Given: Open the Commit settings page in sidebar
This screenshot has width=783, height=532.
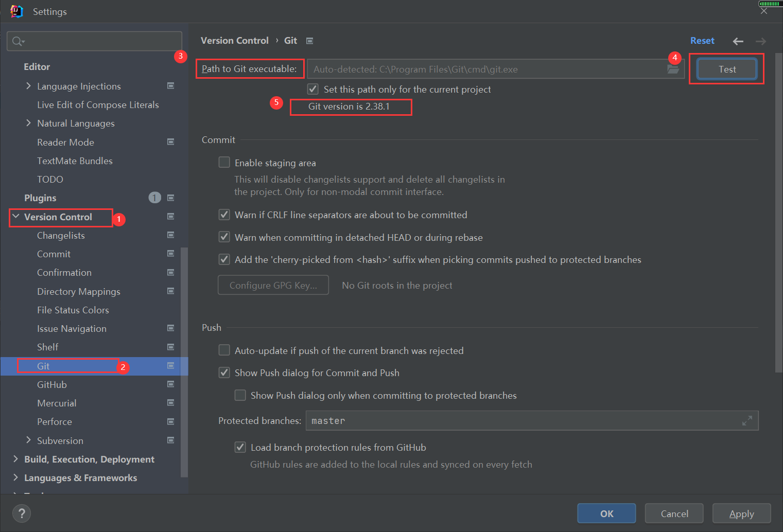Looking at the screenshot, I should point(54,254).
